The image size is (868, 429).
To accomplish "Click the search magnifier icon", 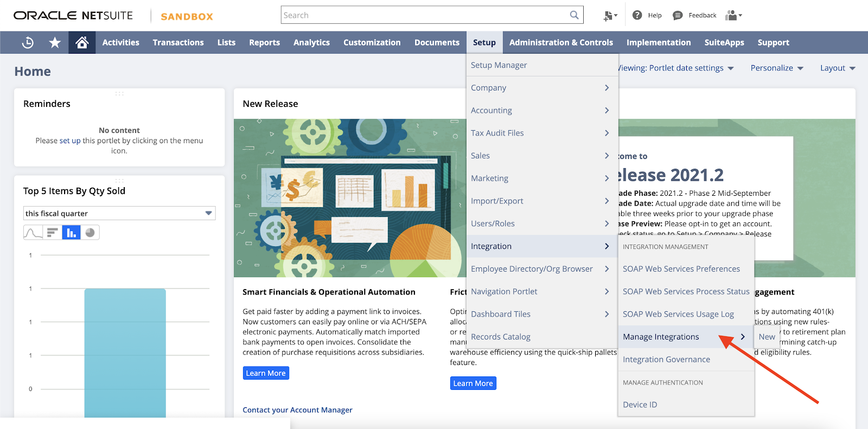I will coord(574,15).
